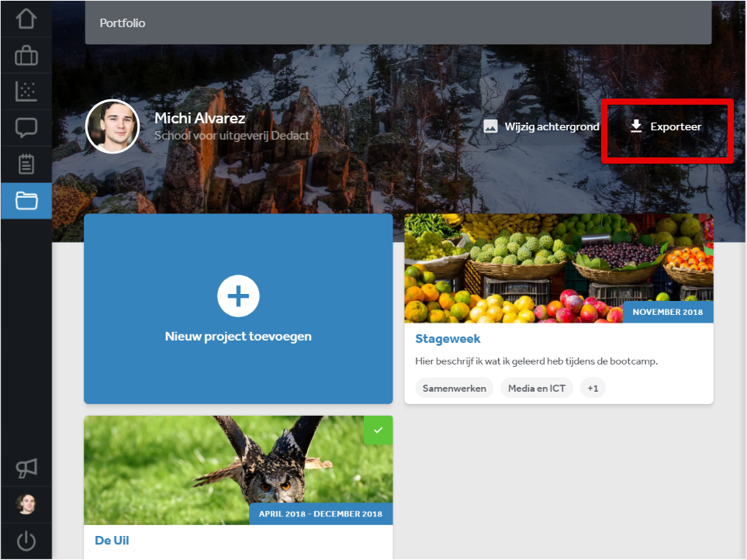Click the plus circle to add project
747x560 pixels.
tap(238, 296)
